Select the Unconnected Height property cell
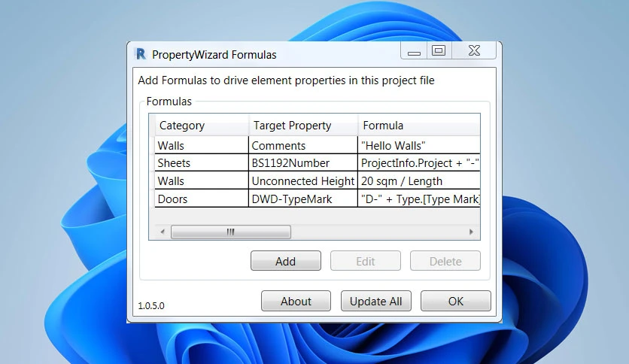629x364 pixels. pyautogui.click(x=303, y=180)
